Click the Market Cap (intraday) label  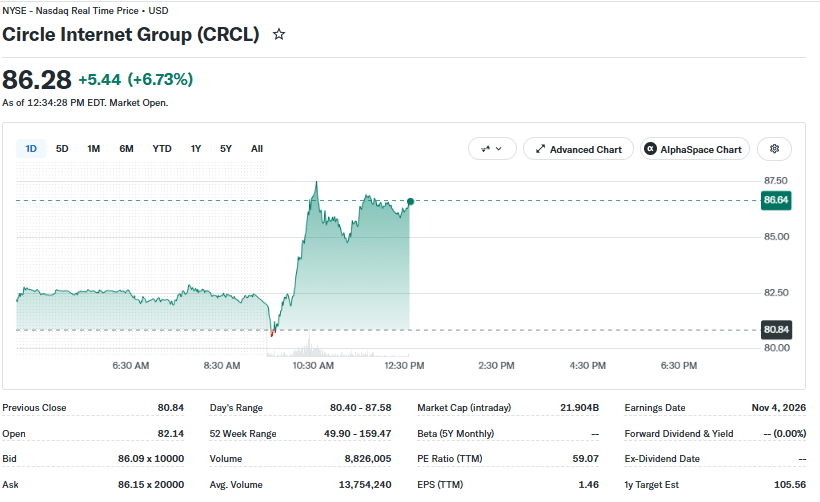pos(464,408)
